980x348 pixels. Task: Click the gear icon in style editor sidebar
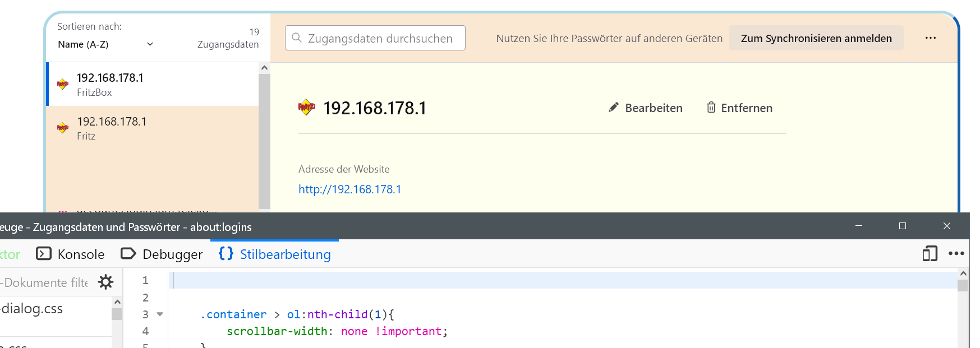(105, 282)
